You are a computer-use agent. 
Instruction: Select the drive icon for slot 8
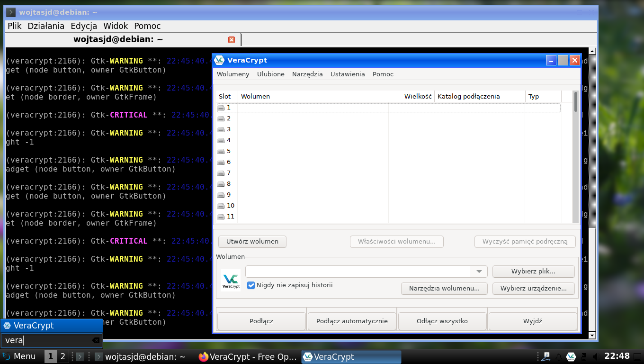(x=221, y=184)
